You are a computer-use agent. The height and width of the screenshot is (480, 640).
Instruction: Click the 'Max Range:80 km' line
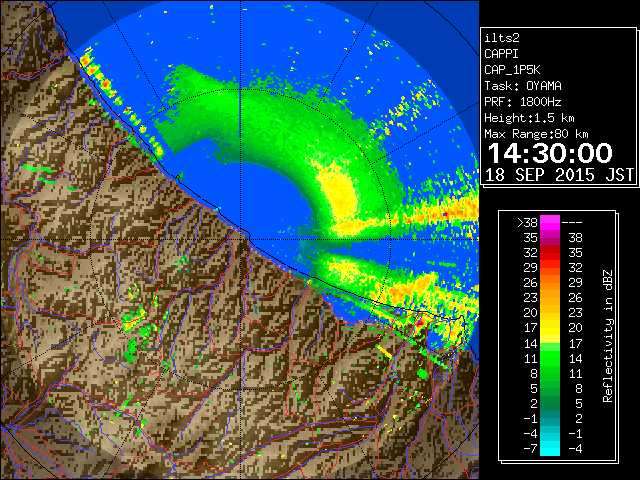pos(536,134)
